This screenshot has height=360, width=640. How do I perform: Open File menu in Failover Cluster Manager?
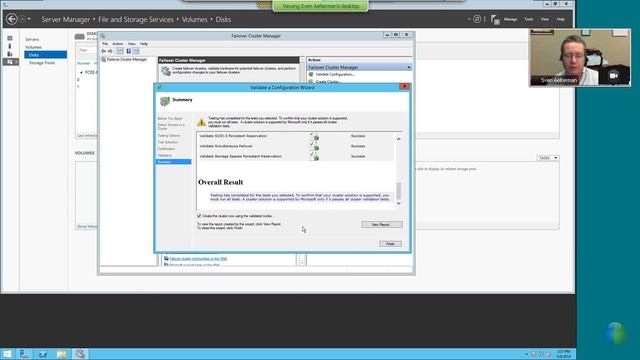click(x=105, y=44)
